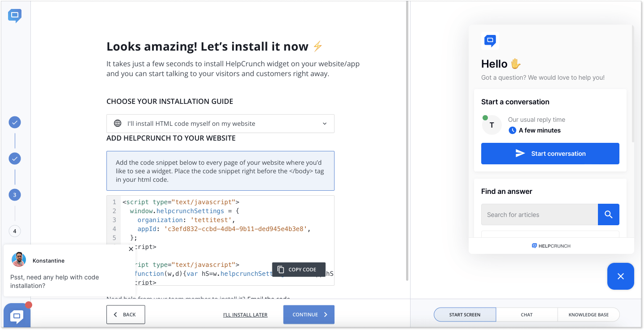Select step 4 in onboarding progress
This screenshot has width=644, height=330.
point(15,231)
